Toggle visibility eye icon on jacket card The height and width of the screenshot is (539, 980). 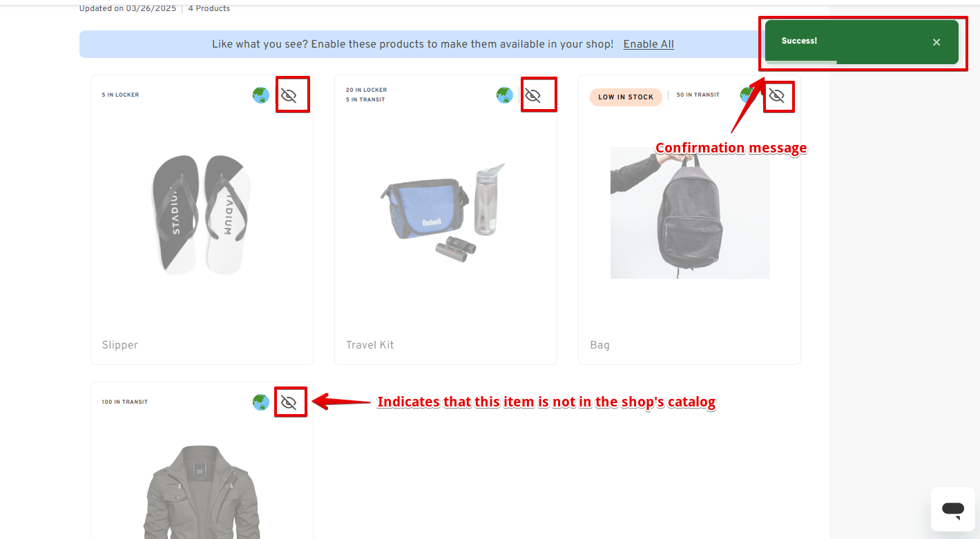click(289, 402)
